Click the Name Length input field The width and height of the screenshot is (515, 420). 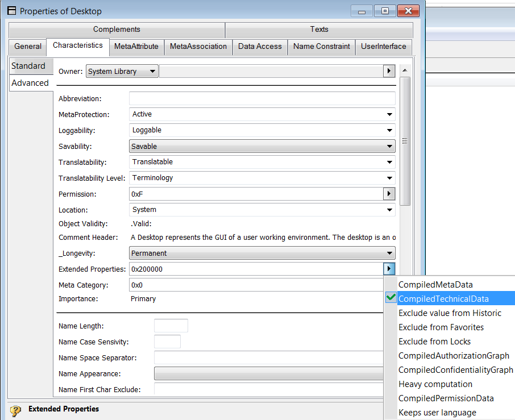click(171, 326)
